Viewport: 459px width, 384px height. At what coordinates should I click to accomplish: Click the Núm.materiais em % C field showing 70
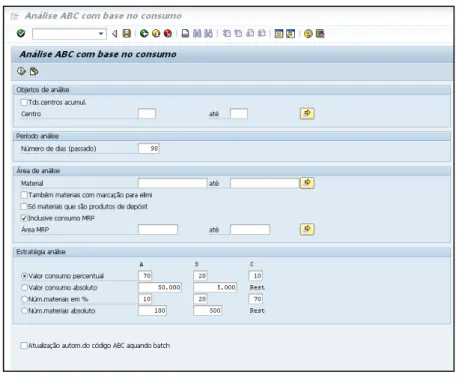(x=256, y=299)
